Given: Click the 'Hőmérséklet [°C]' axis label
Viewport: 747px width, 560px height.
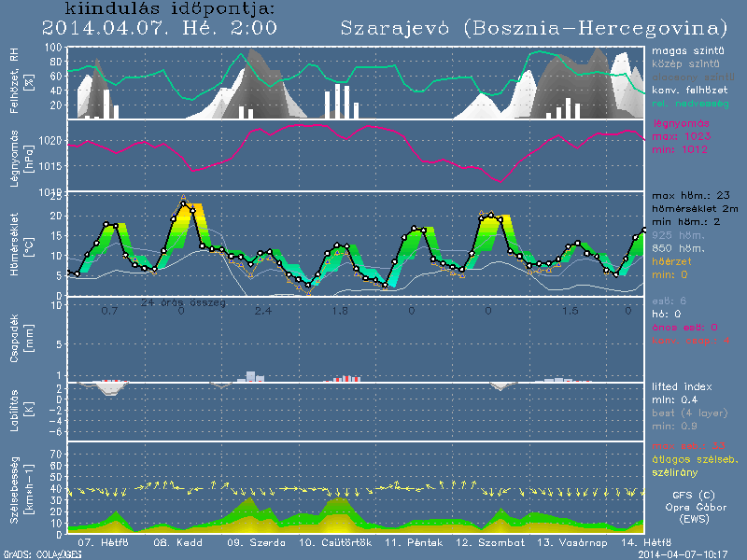Looking at the screenshot, I should [21, 245].
